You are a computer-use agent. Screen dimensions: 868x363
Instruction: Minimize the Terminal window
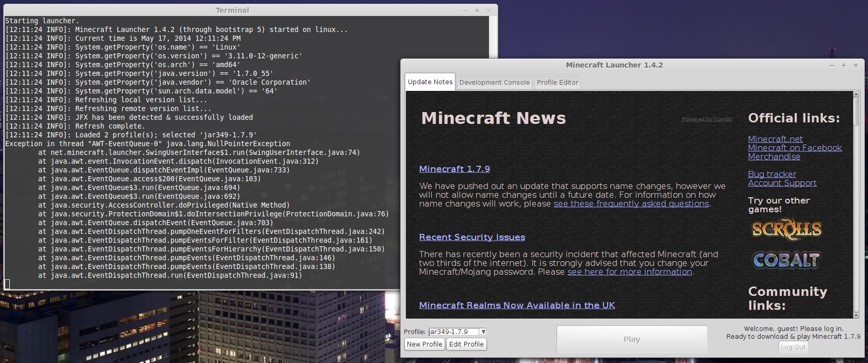pyautogui.click(x=465, y=11)
